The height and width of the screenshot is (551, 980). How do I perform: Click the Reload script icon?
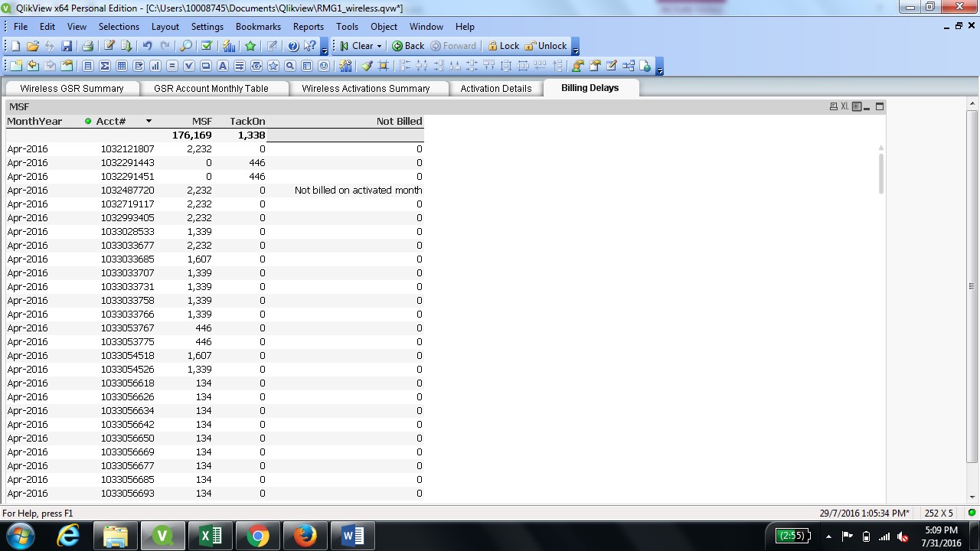(x=126, y=46)
